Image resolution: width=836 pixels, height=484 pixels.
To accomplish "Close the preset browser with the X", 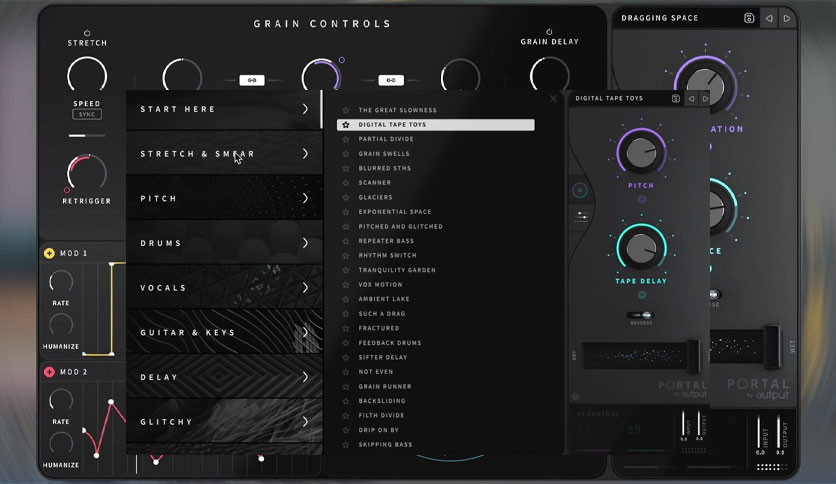I will tap(553, 98).
